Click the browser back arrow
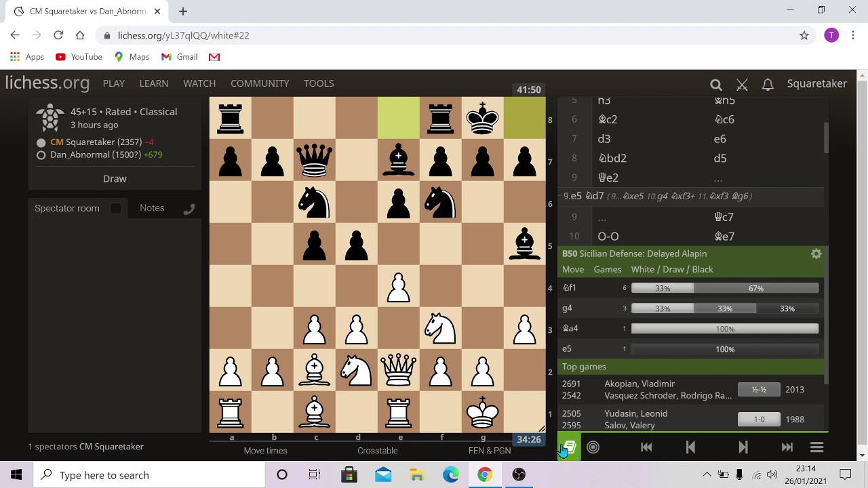868x488 pixels. pyautogui.click(x=15, y=35)
